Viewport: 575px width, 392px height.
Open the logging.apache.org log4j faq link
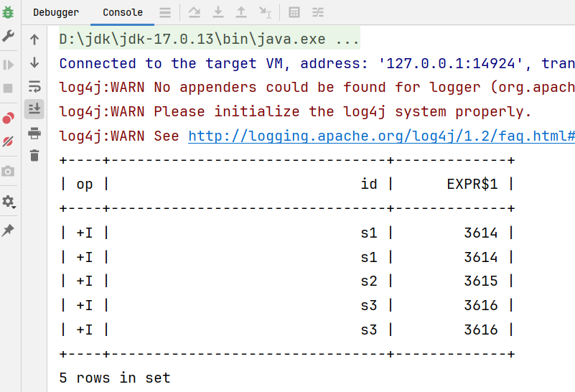(381, 136)
